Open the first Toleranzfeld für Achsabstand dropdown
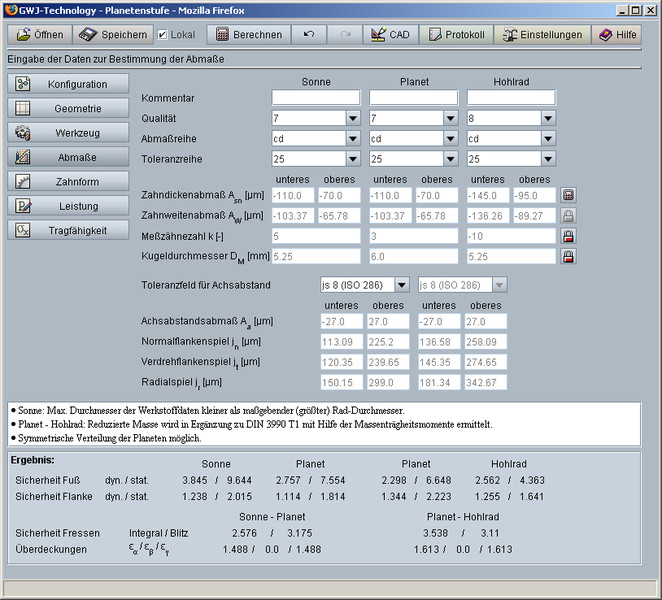 click(x=401, y=284)
